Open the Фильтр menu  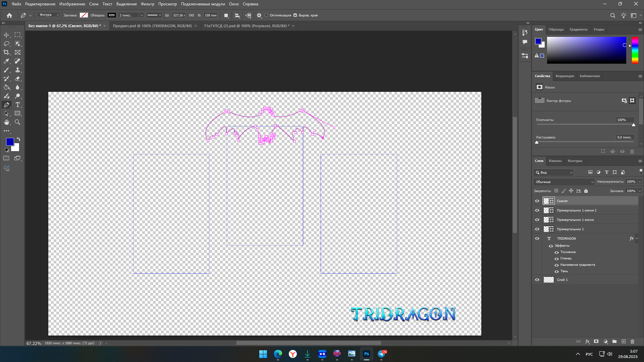(147, 4)
